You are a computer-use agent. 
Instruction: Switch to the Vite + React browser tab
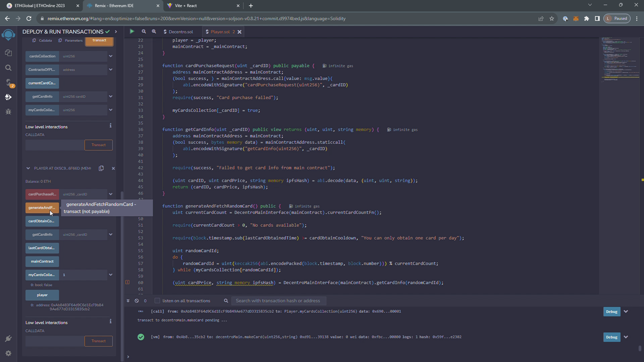click(203, 6)
